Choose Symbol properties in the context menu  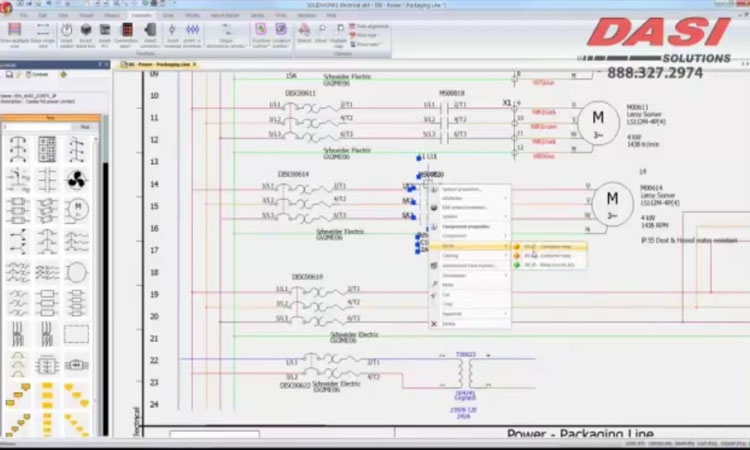coord(462,189)
